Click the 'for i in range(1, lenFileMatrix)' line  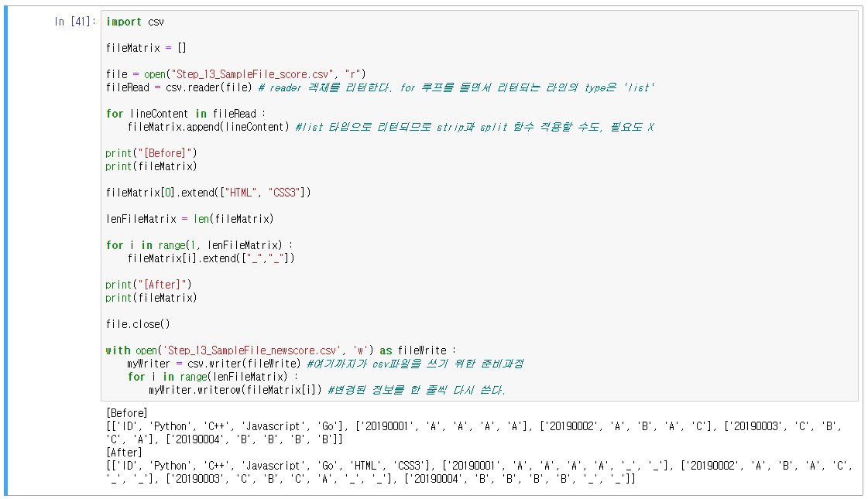[x=200, y=245]
